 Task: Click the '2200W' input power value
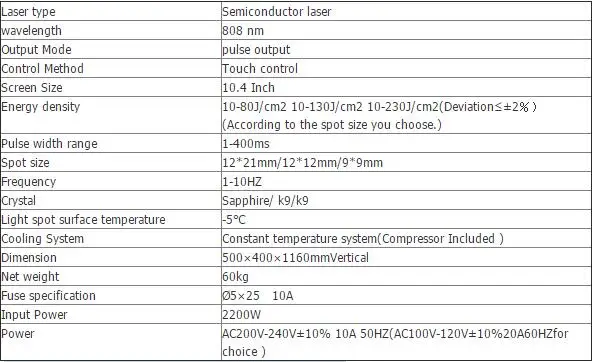point(241,314)
